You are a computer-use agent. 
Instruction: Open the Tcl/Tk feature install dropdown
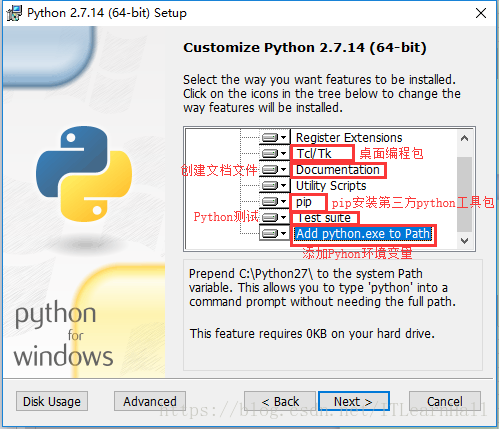pos(274,153)
